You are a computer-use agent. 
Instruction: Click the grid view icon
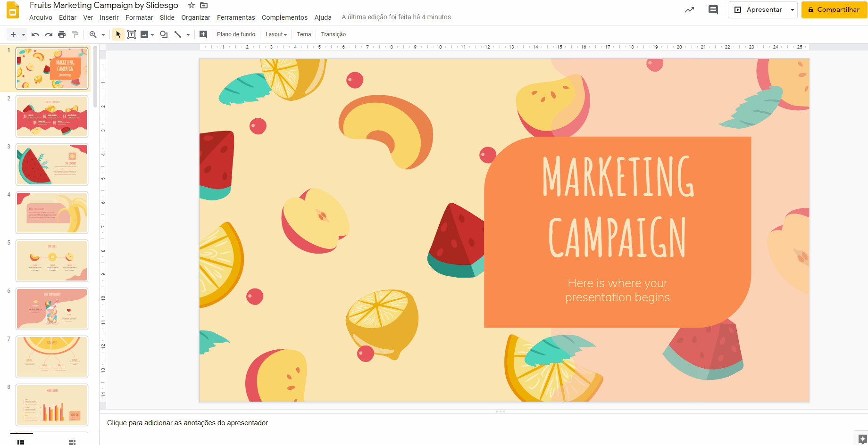72,442
